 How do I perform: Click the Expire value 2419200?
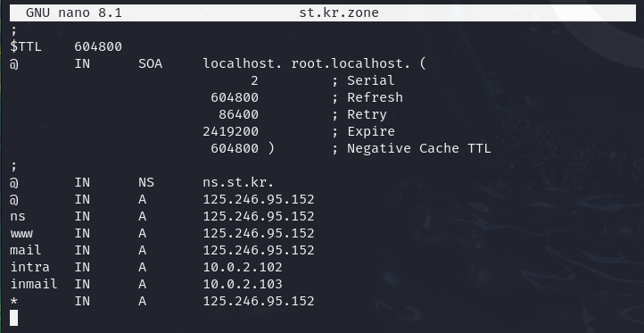click(x=230, y=131)
